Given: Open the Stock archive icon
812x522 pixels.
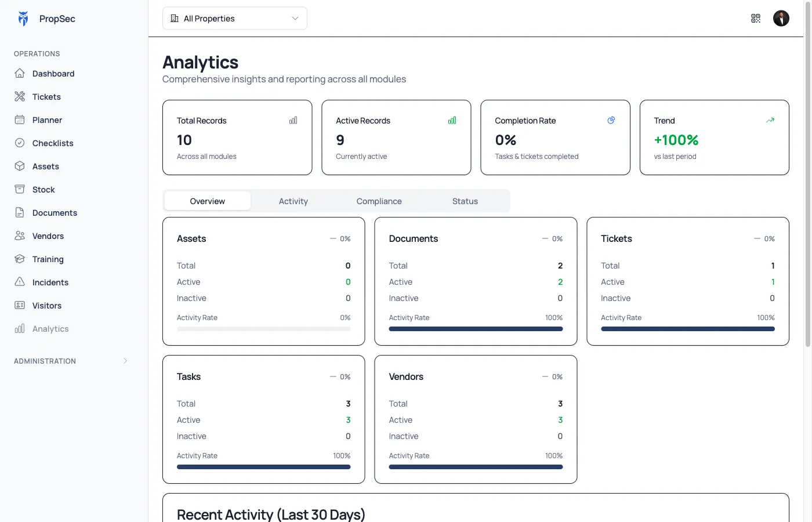Looking at the screenshot, I should [x=20, y=190].
